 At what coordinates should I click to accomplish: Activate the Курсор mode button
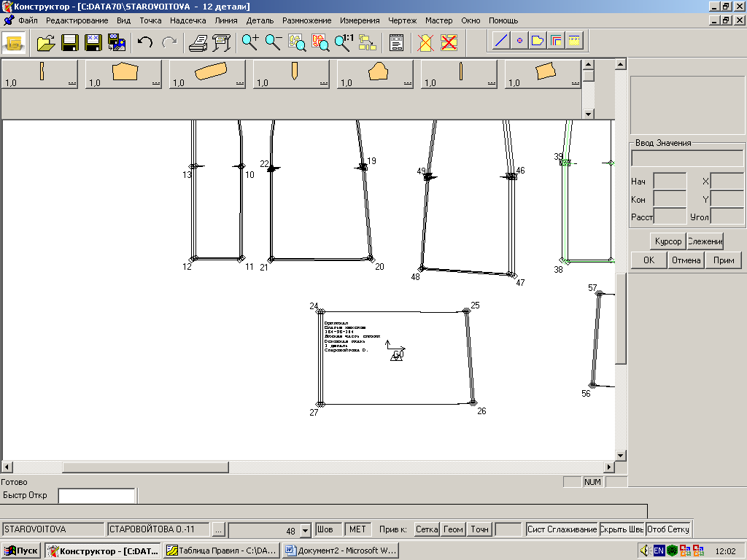pos(668,241)
